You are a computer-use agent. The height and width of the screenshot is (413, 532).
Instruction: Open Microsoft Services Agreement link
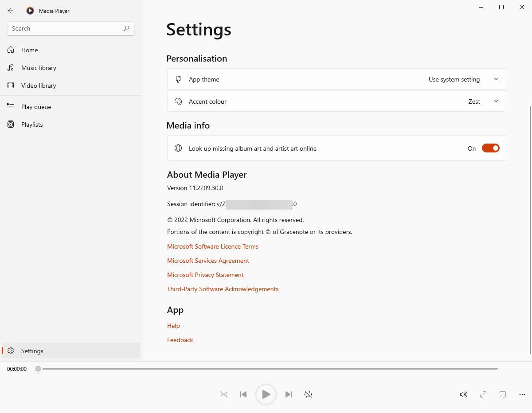[x=208, y=261]
